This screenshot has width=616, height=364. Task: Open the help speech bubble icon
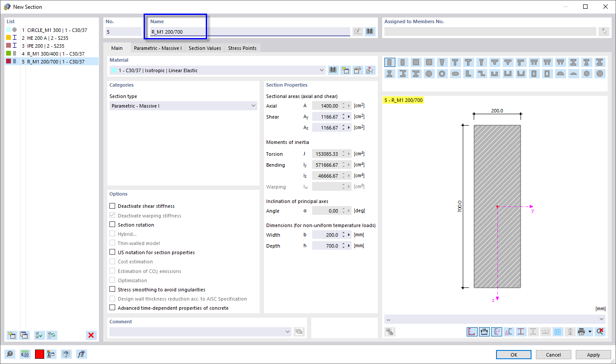point(9,354)
